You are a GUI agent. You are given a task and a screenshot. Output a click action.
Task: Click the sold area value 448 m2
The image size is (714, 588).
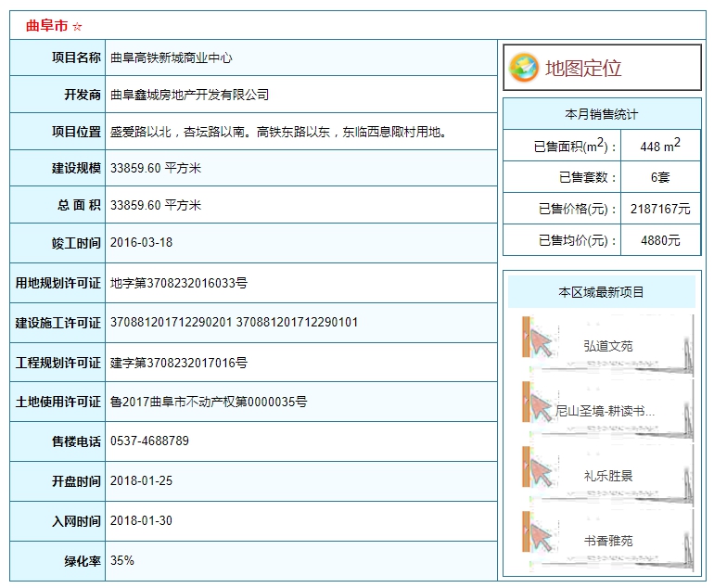tap(660, 146)
